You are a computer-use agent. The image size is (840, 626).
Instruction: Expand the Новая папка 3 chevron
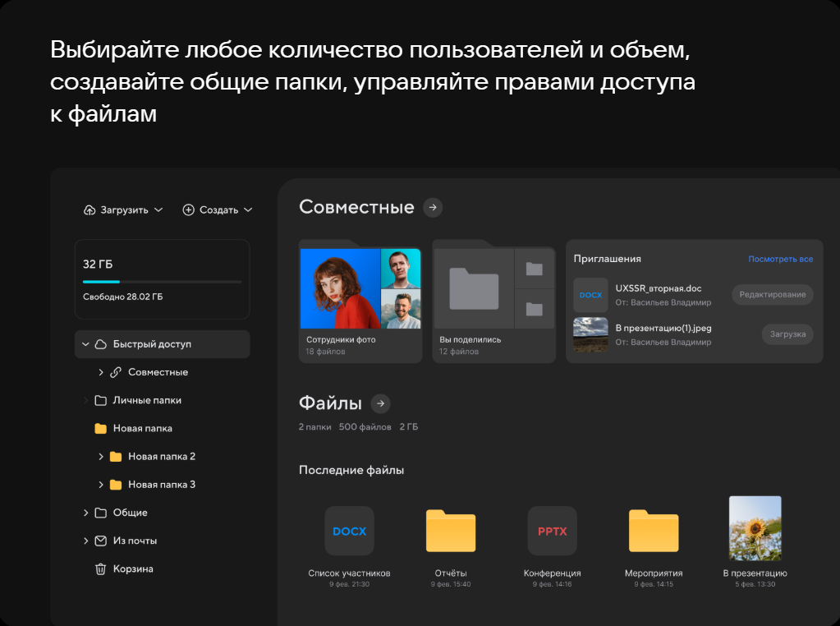(101, 485)
